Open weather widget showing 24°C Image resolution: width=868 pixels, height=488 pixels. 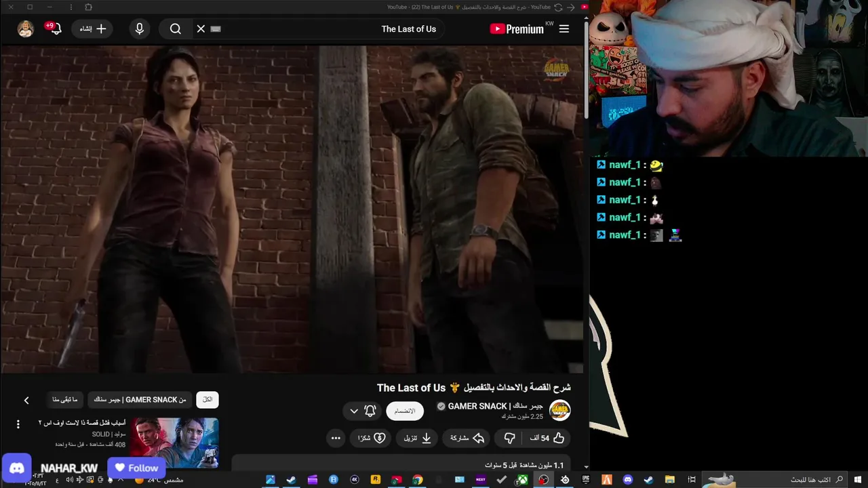160,480
